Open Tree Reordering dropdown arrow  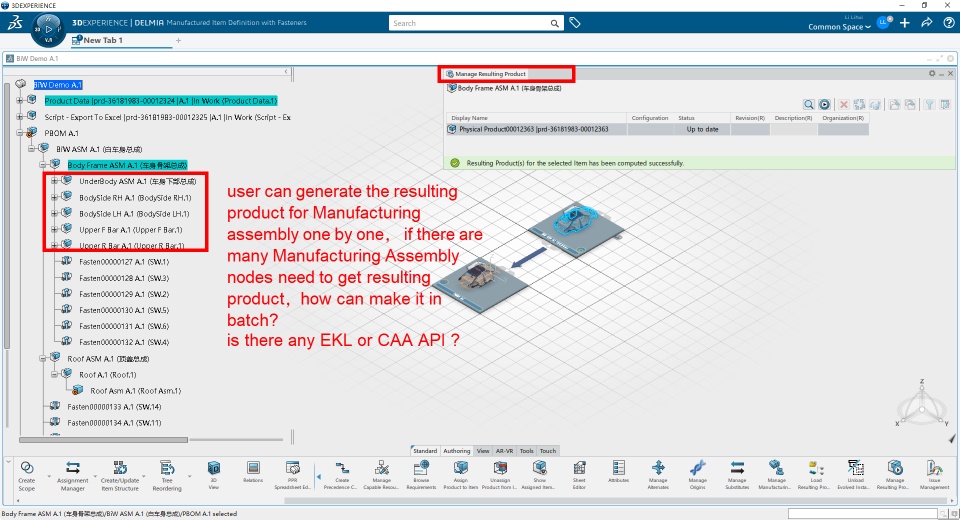tap(189, 476)
